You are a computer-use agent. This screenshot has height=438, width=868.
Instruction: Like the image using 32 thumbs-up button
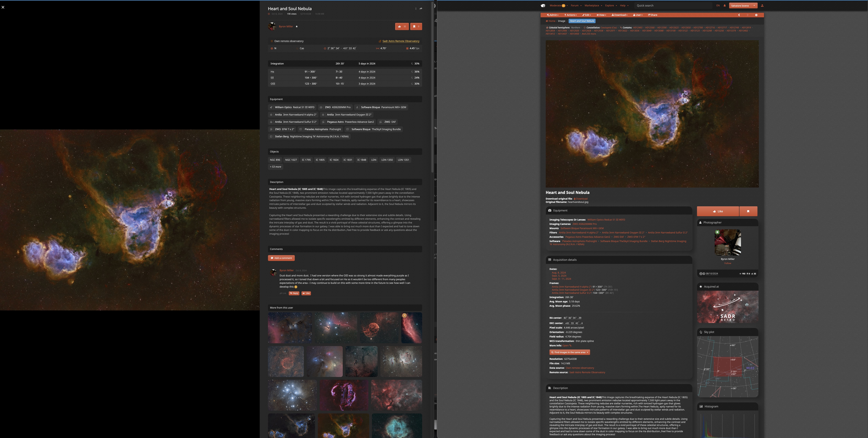[x=402, y=26]
